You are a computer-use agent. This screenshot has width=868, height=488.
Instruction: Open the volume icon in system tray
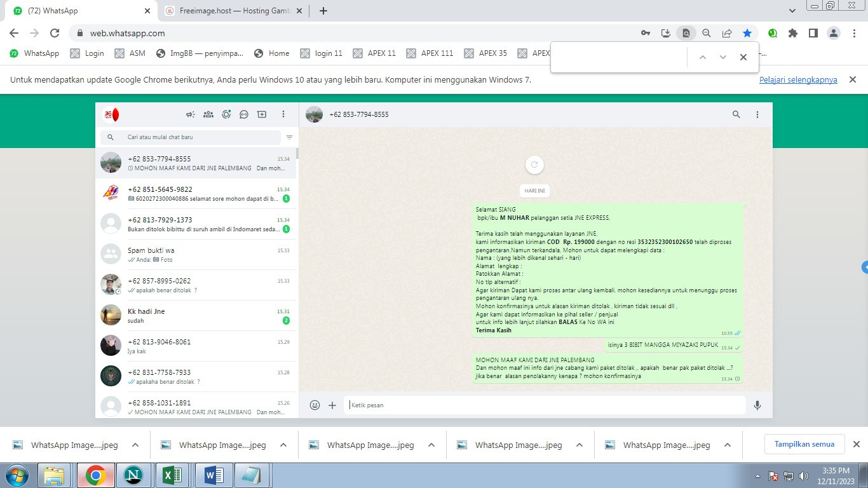(804, 475)
